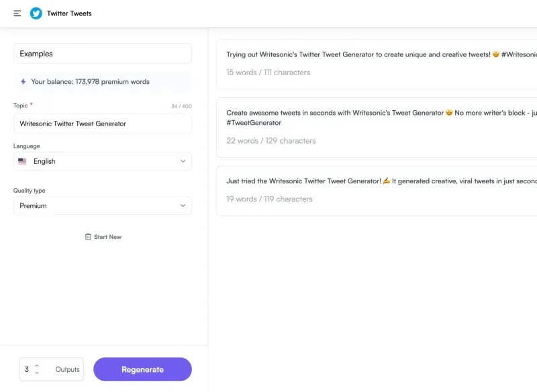Select the first generated tweet card
537x392 pixels.
pyautogui.click(x=376, y=64)
